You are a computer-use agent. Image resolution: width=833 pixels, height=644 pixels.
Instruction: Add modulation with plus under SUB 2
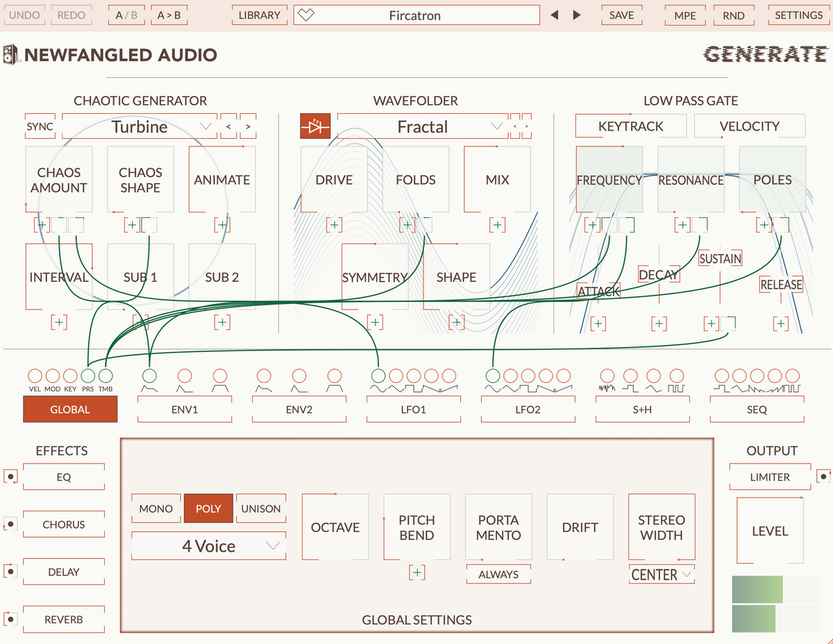222,322
